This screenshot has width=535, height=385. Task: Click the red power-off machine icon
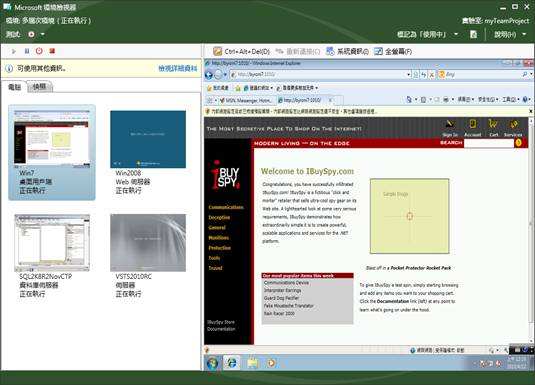[x=39, y=51]
